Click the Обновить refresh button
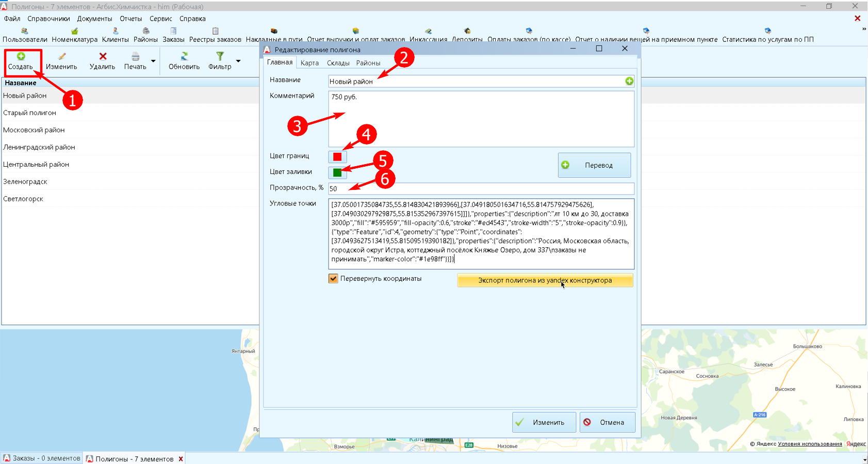This screenshot has width=868, height=464. pyautogui.click(x=184, y=61)
